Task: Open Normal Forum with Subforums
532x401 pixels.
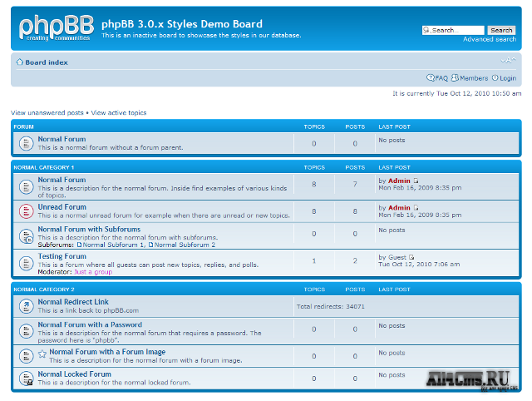Action: pyautogui.click(x=89, y=230)
